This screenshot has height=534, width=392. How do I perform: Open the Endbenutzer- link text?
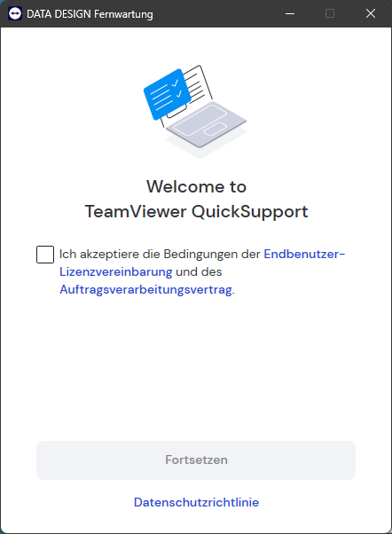tap(304, 254)
